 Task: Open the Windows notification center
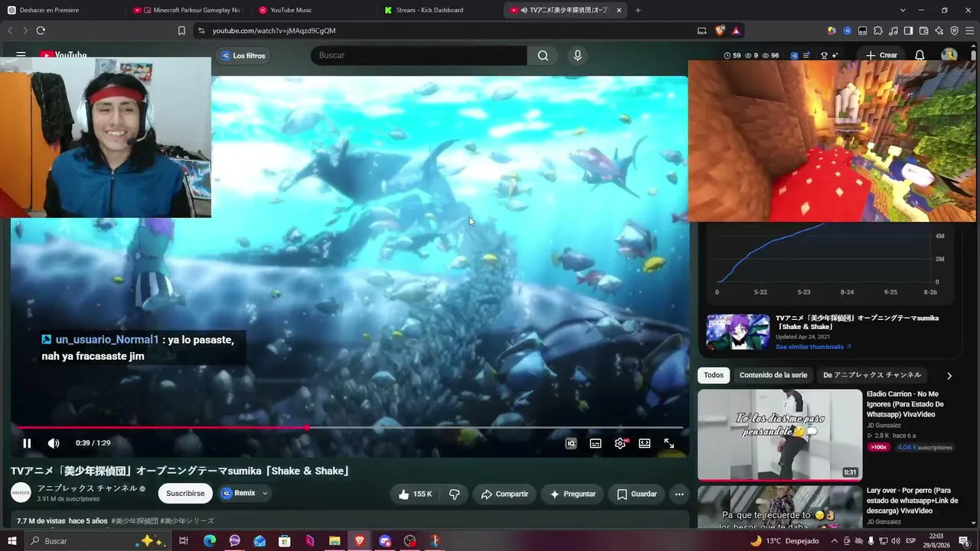[x=964, y=541]
